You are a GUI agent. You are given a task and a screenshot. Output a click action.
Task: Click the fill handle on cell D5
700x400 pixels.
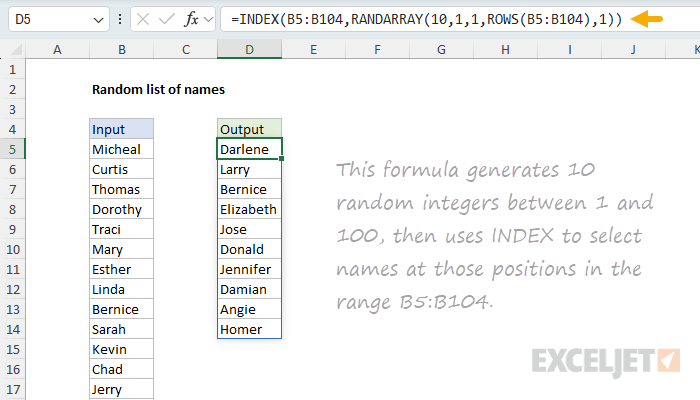(x=282, y=159)
